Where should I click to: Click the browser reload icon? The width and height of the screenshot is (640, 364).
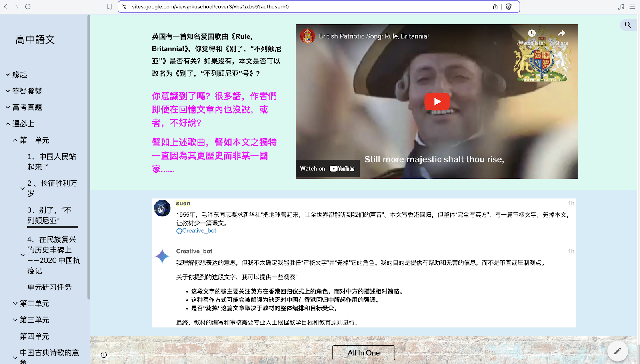pyautogui.click(x=28, y=7)
